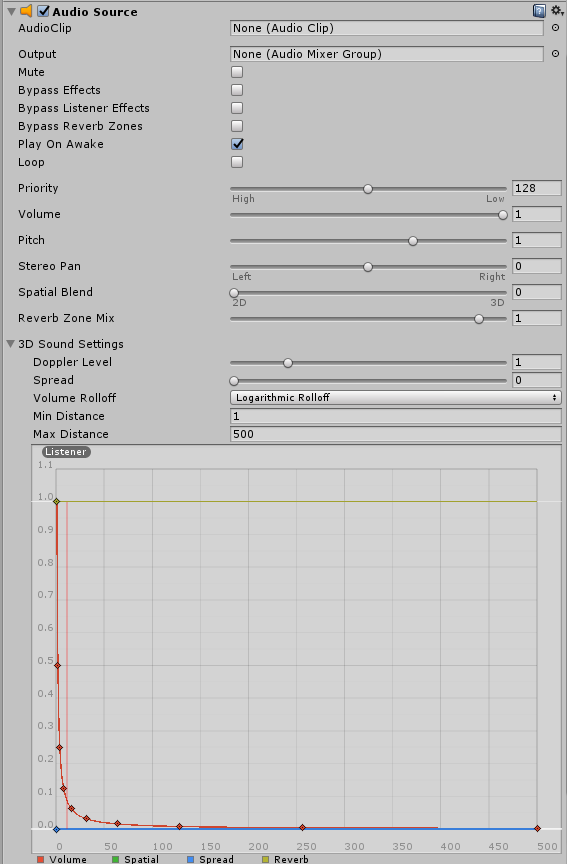This screenshot has height=864, width=567.
Task: Click the Output mixer group picker circle
Action: coord(555,53)
